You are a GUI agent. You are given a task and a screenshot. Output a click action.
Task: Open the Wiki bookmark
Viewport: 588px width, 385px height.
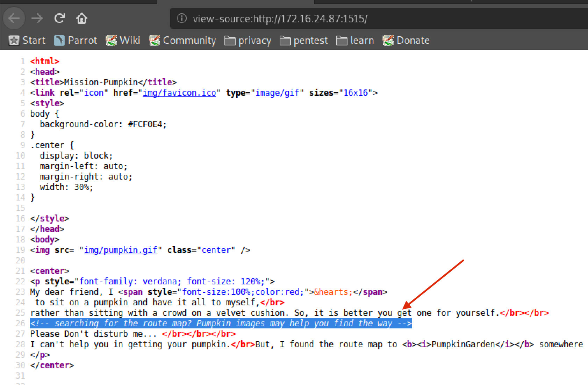[123, 41]
